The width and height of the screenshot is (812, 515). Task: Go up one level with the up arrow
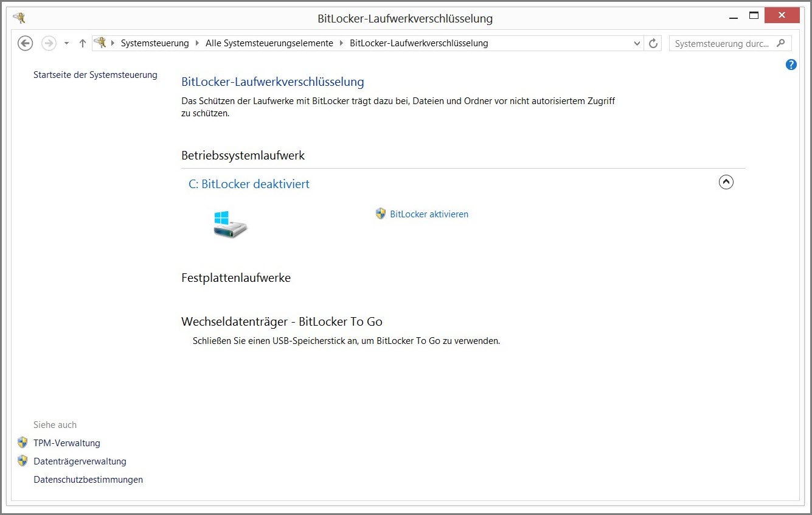pos(83,43)
